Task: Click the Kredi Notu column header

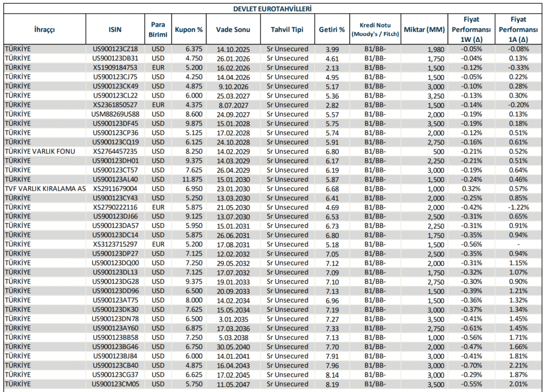Action: point(374,29)
